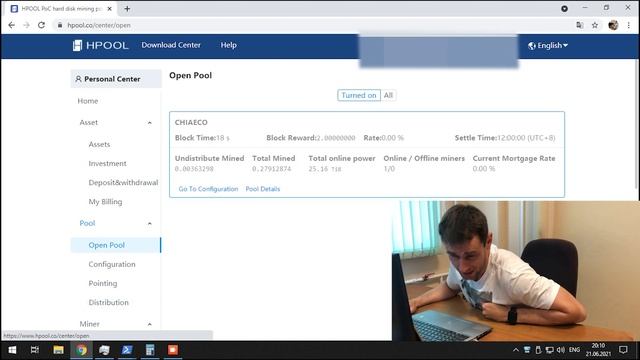
Task: Close the HPOOL browser tab
Action: [x=109, y=9]
